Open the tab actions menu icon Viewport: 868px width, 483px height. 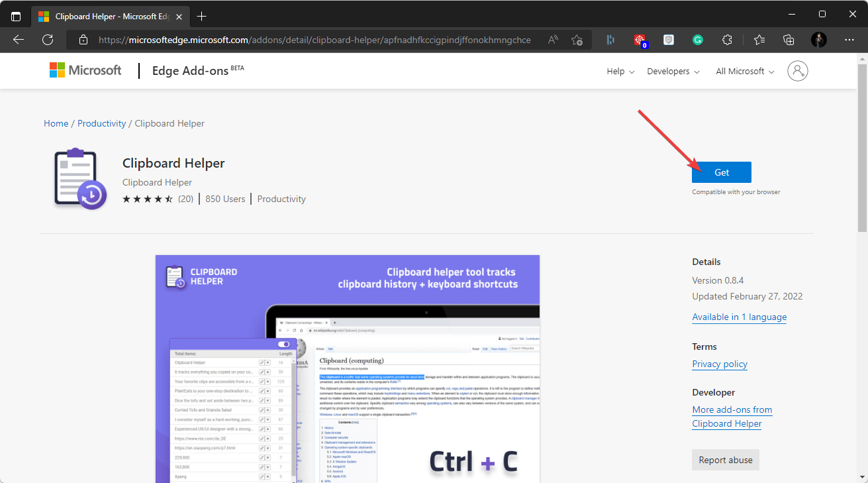16,15
